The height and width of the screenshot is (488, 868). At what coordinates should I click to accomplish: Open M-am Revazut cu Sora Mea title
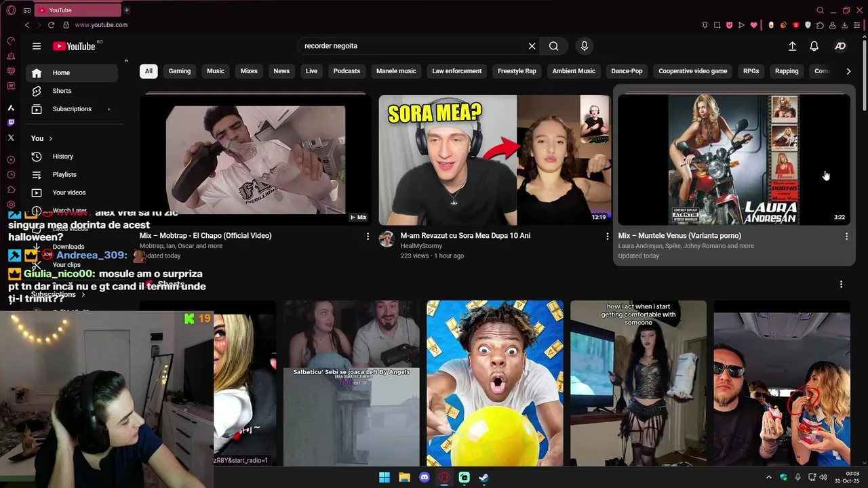(465, 236)
